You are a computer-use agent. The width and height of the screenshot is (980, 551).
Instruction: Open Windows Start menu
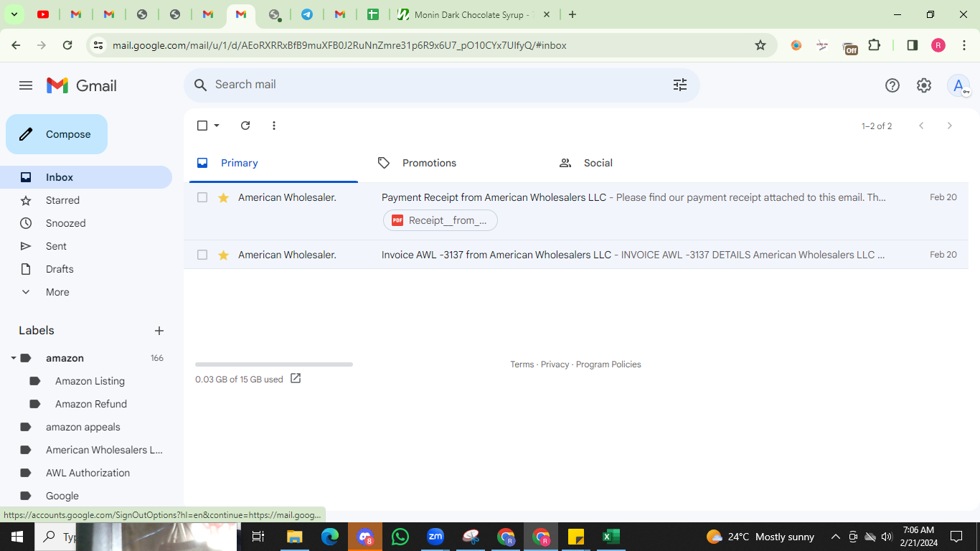[17, 537]
